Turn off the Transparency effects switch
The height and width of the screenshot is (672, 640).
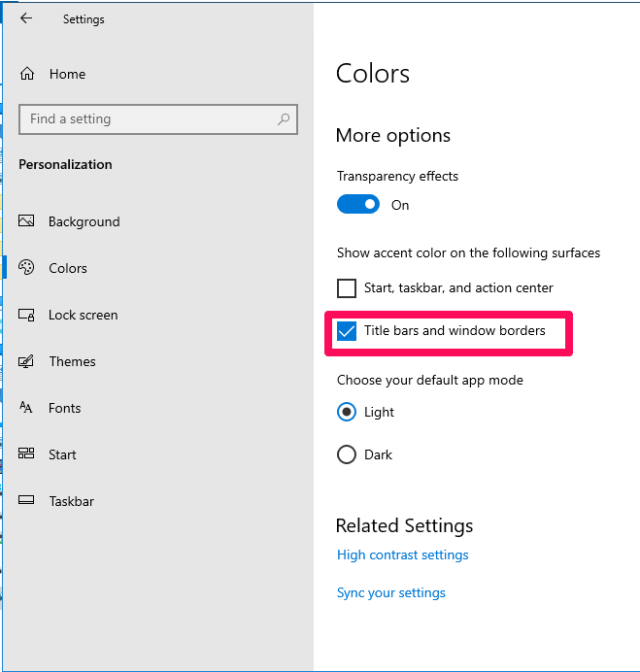pos(358,205)
